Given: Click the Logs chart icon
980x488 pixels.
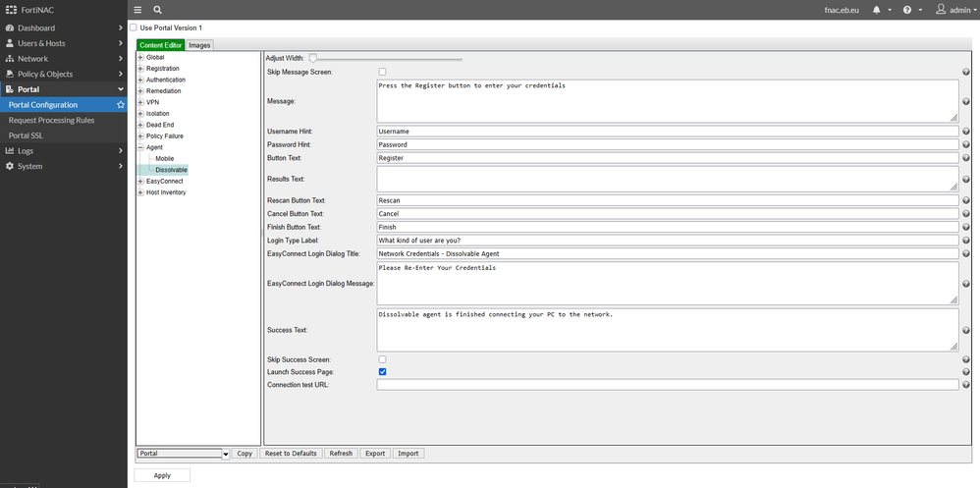Looking at the screenshot, I should click(10, 150).
